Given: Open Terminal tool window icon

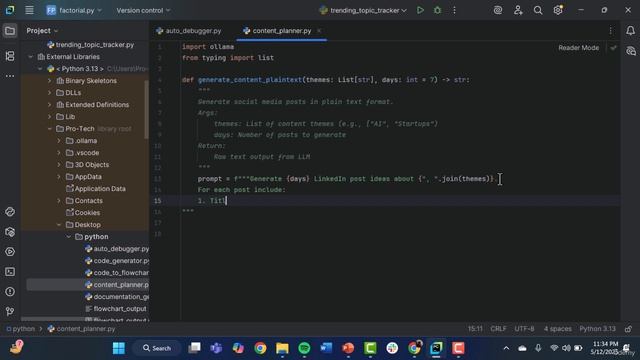Looking at the screenshot, I should (x=10, y=272).
